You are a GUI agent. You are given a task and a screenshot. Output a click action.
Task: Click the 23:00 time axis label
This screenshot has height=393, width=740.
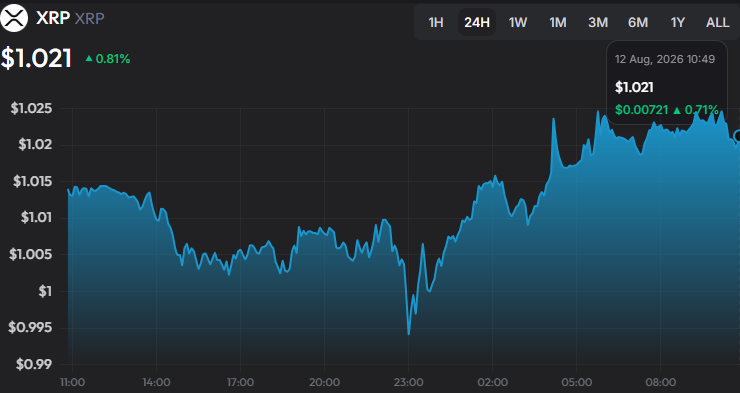click(408, 382)
